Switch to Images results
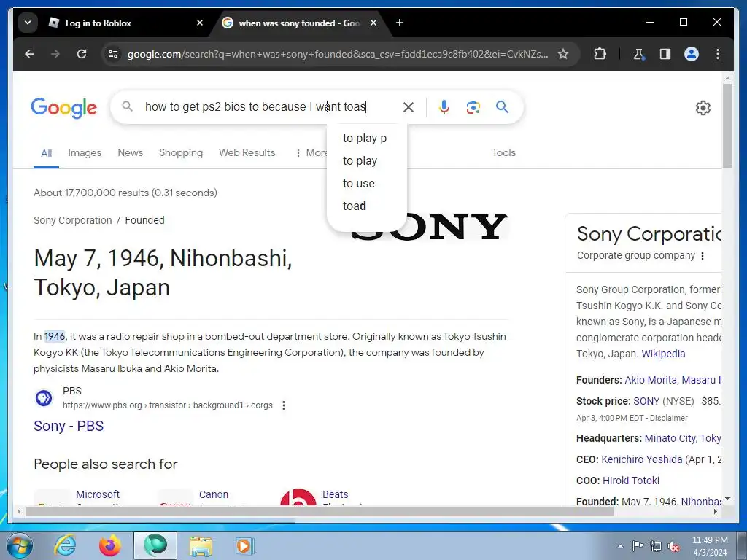The height and width of the screenshot is (560, 747). coord(85,153)
